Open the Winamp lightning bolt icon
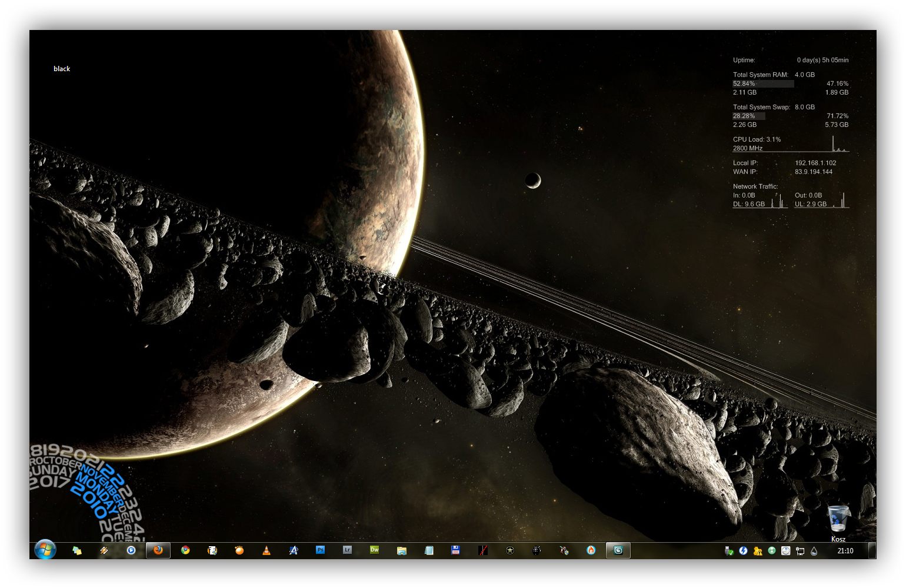 (104, 550)
